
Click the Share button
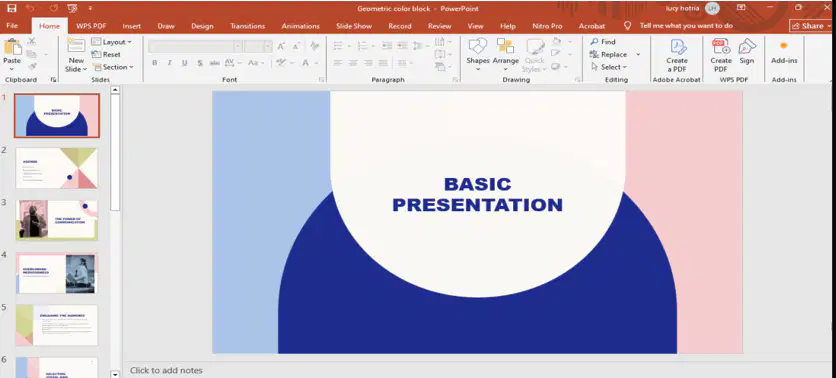pyautogui.click(x=810, y=26)
